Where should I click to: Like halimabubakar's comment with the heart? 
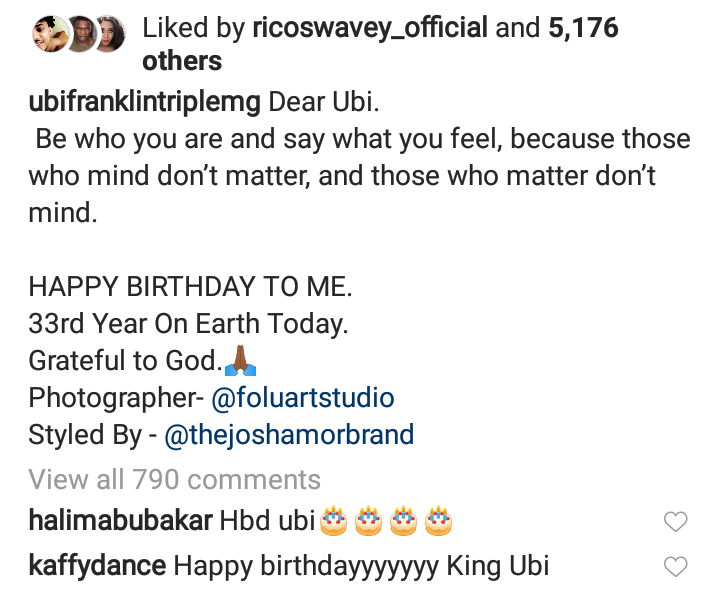676,521
